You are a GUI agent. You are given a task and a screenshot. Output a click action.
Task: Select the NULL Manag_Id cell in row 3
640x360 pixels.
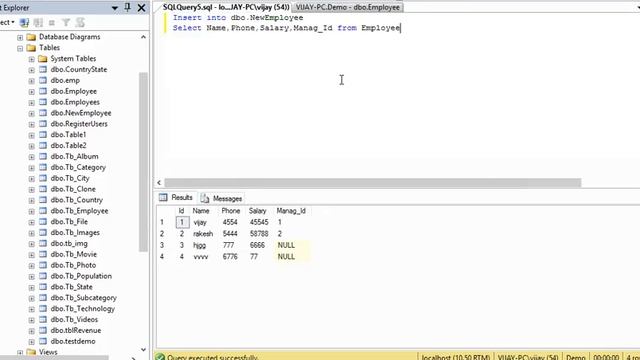point(291,245)
